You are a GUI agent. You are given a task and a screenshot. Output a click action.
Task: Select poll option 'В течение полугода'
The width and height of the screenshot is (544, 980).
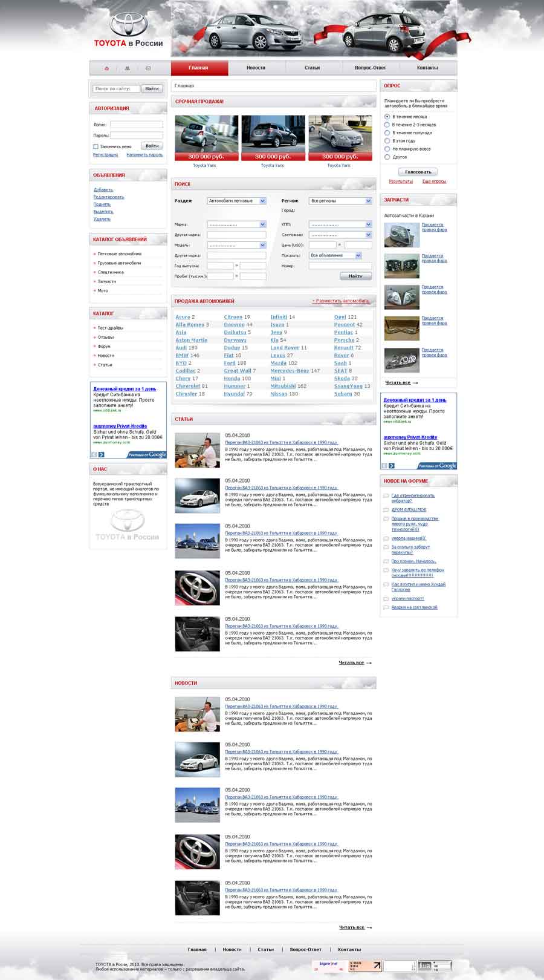(x=387, y=132)
